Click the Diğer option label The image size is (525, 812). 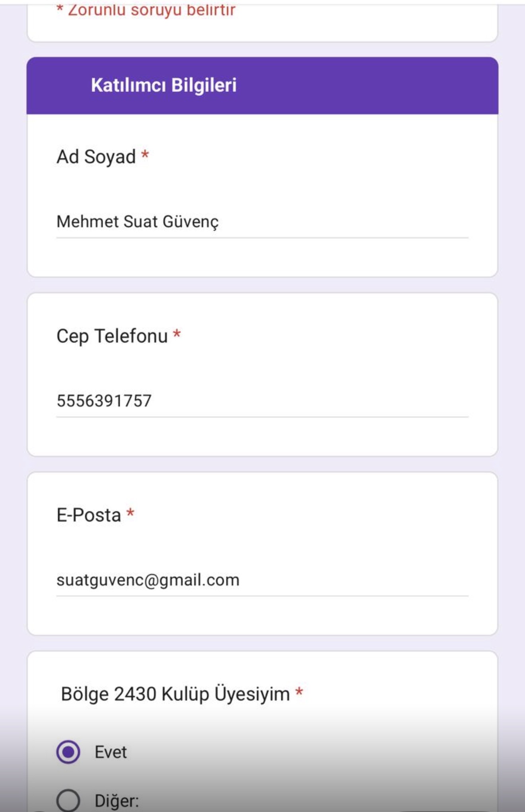click(117, 800)
